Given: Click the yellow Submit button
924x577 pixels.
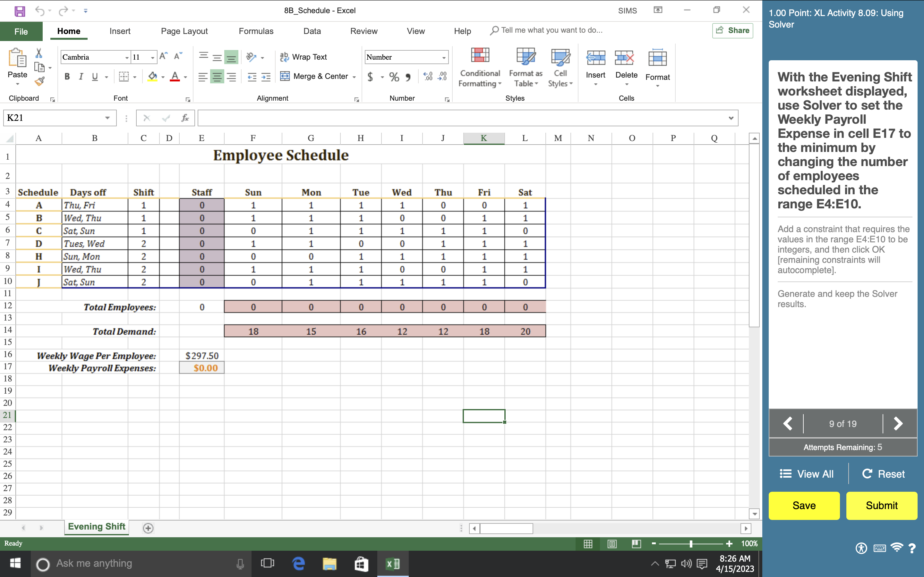Looking at the screenshot, I should (x=881, y=505).
